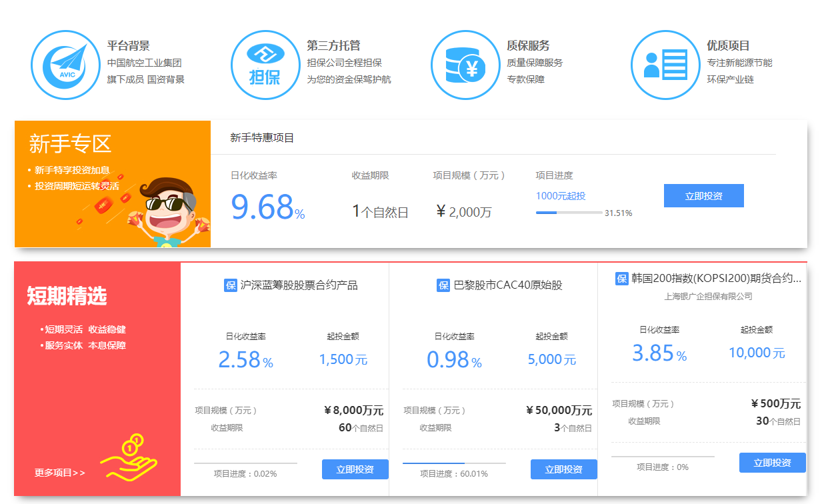Click the 31.51% project progress bar
This screenshot has height=504, width=832.
(x=568, y=213)
